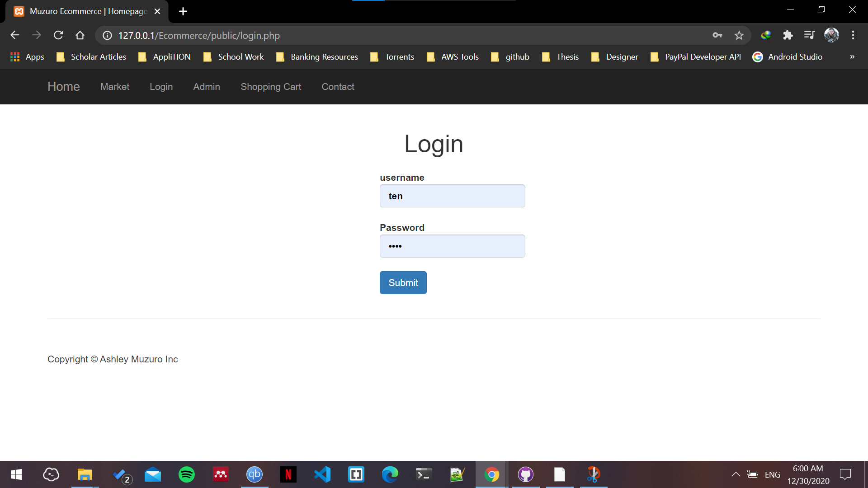The width and height of the screenshot is (868, 488).
Task: Open the saved password key icon
Action: point(717,35)
